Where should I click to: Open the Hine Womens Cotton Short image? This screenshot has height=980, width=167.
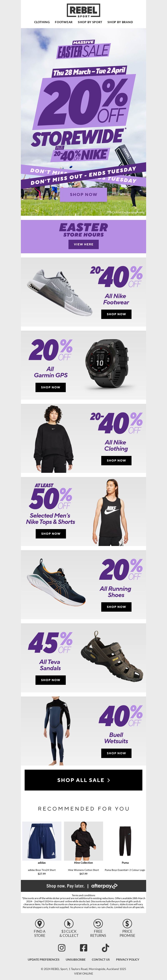click(83, 841)
